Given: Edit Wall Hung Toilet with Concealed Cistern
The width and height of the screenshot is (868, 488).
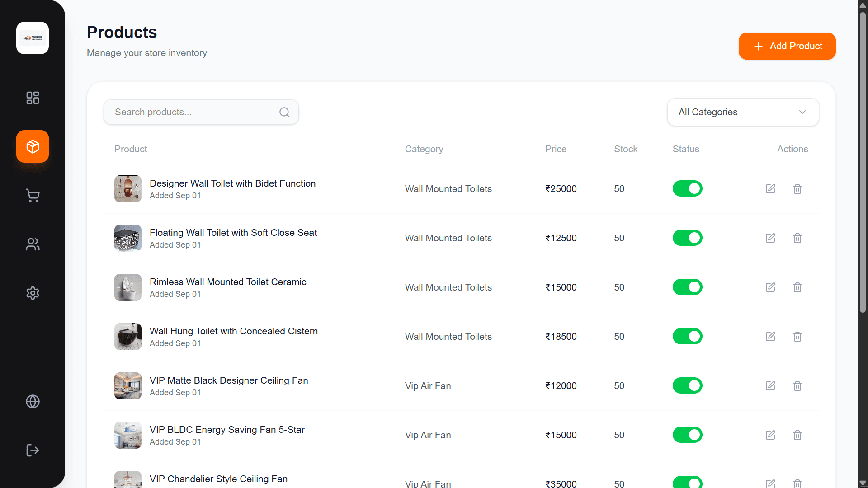Looking at the screenshot, I should 770,337.
